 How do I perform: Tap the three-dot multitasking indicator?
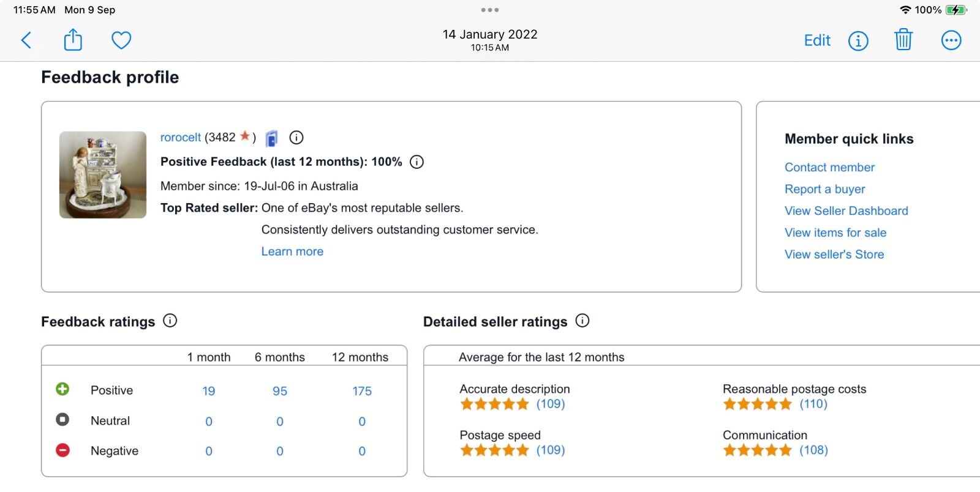click(x=490, y=10)
